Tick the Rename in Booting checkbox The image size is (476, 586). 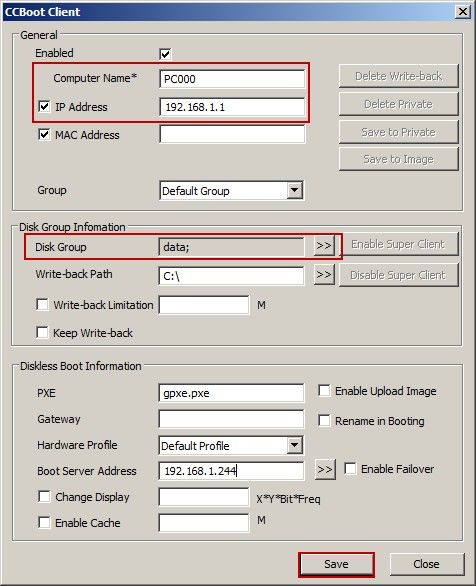(324, 420)
